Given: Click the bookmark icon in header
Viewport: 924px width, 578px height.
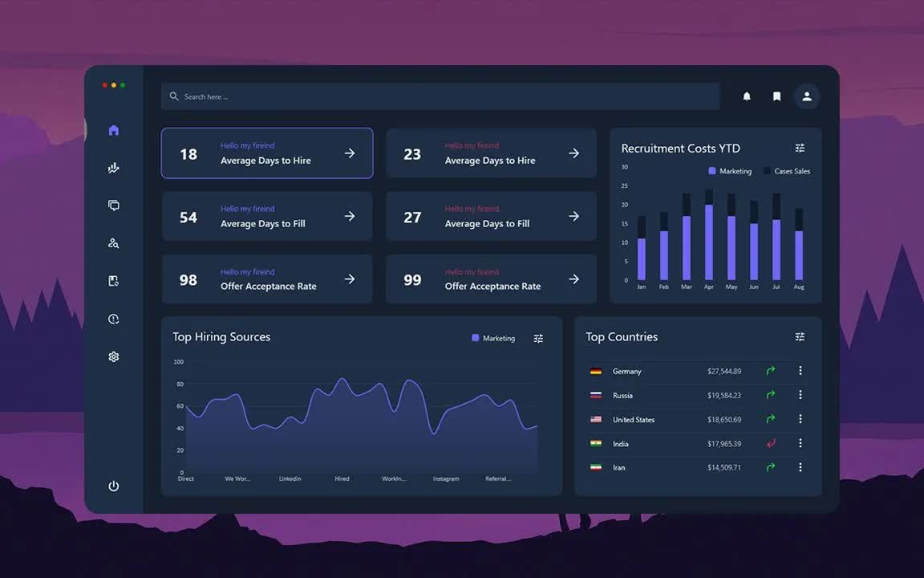Looking at the screenshot, I should pyautogui.click(x=776, y=96).
